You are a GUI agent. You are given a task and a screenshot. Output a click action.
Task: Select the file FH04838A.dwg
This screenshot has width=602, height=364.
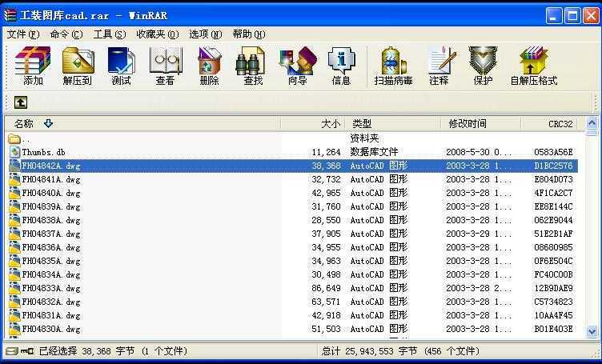pyautogui.click(x=51, y=220)
